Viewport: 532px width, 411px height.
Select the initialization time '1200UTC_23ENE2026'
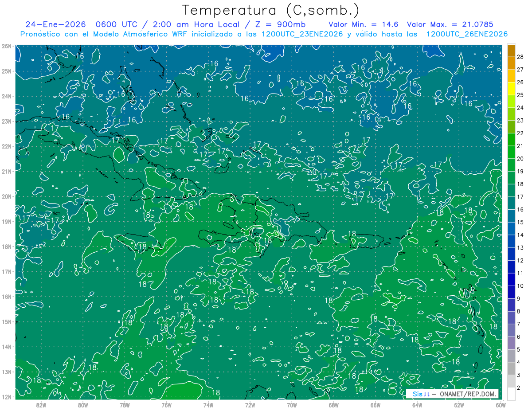click(x=302, y=34)
